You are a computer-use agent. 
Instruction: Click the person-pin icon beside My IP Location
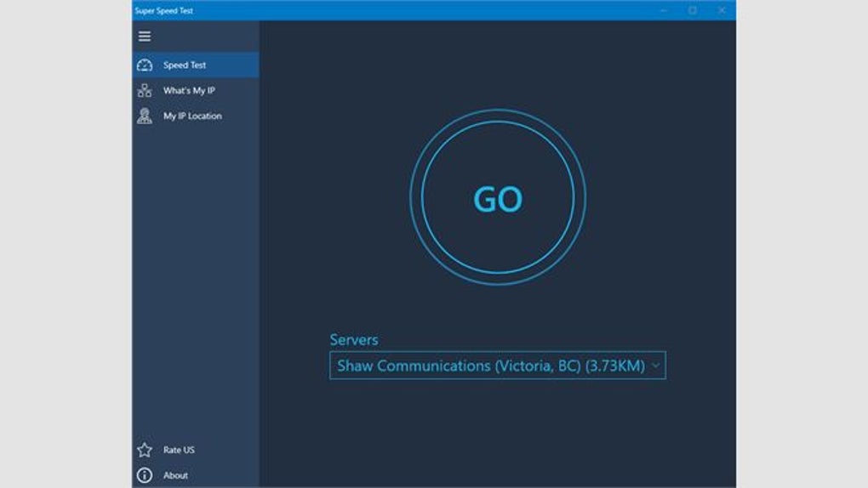[145, 116]
